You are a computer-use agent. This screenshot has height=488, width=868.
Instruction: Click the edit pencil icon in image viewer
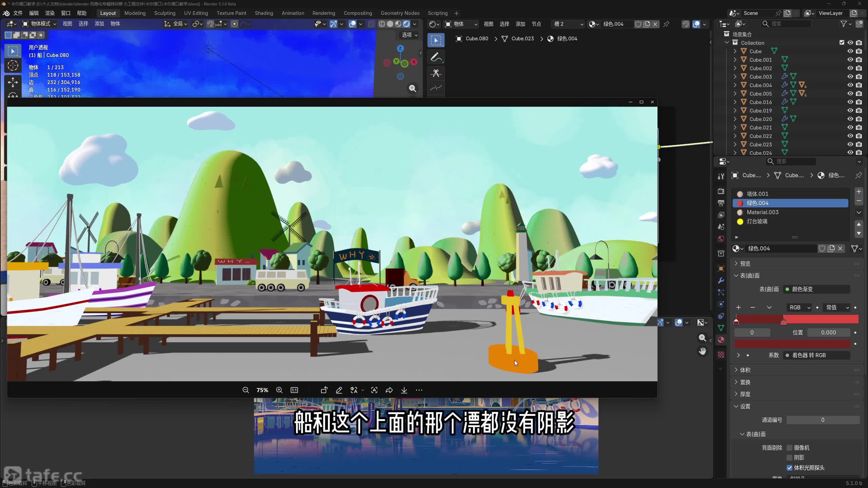click(339, 390)
